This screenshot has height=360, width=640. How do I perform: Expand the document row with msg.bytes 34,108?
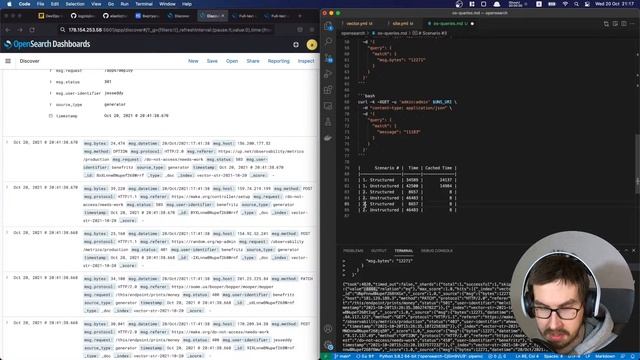7,277
